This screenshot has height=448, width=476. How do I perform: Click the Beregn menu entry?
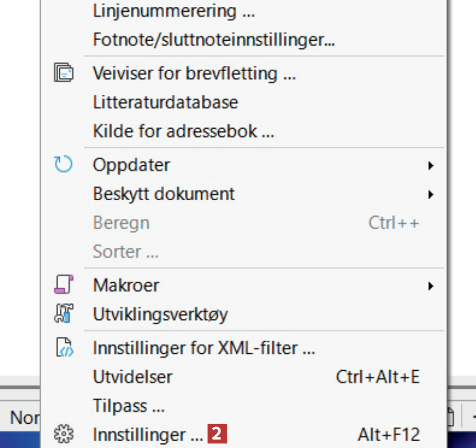121,223
